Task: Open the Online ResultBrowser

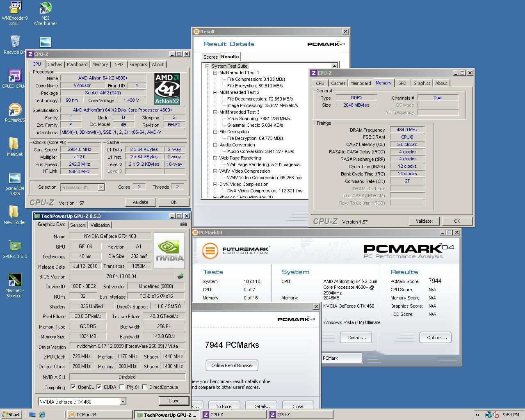Action: tap(232, 365)
